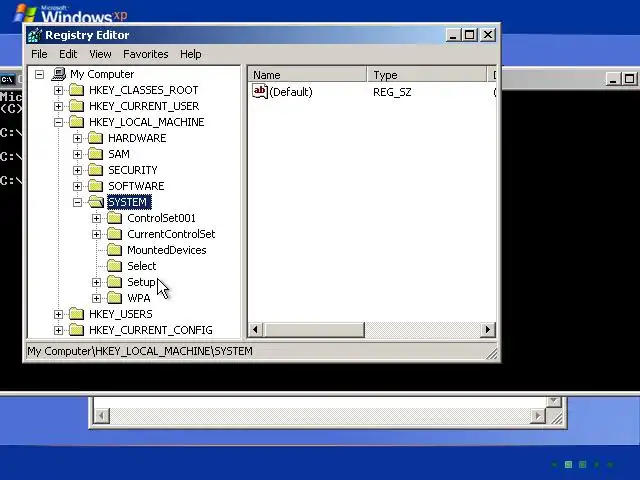Click right scroll arrow in bottom dialog
Image resolution: width=640 pixels, height=480 pixels.
coord(538,416)
